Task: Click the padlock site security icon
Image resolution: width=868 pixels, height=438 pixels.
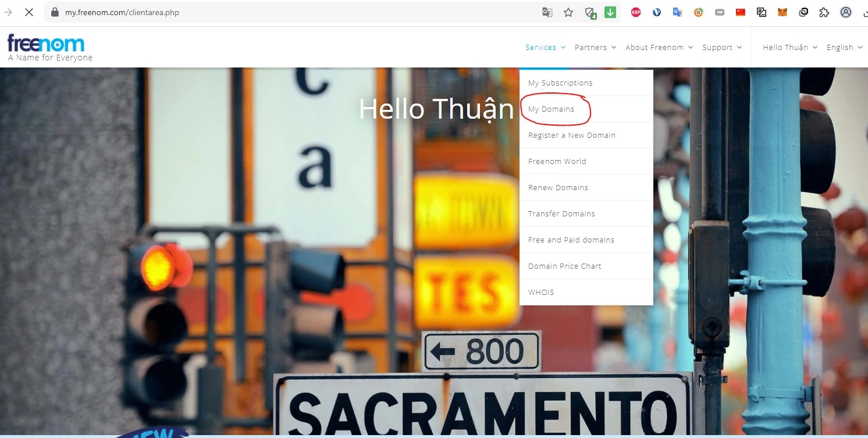Action: [55, 12]
